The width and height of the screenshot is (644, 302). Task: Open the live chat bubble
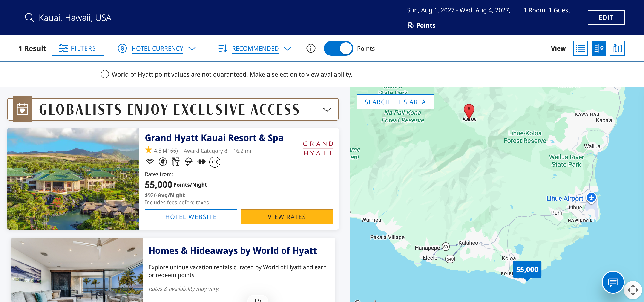[613, 282]
